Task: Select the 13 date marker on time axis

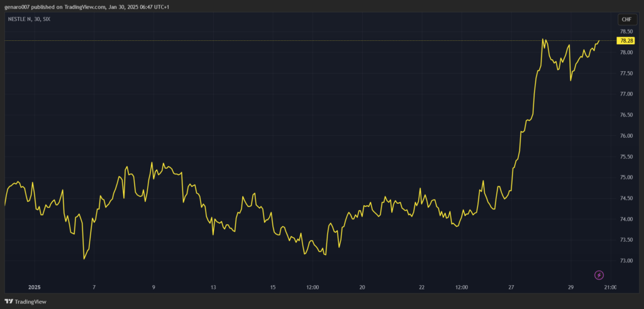Action: click(213, 287)
